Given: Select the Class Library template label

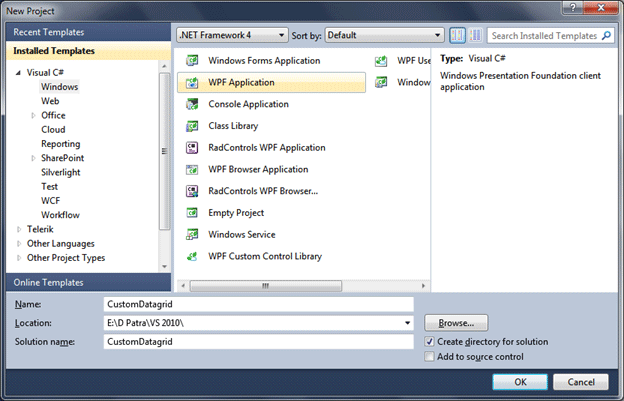Looking at the screenshot, I should tap(233, 126).
